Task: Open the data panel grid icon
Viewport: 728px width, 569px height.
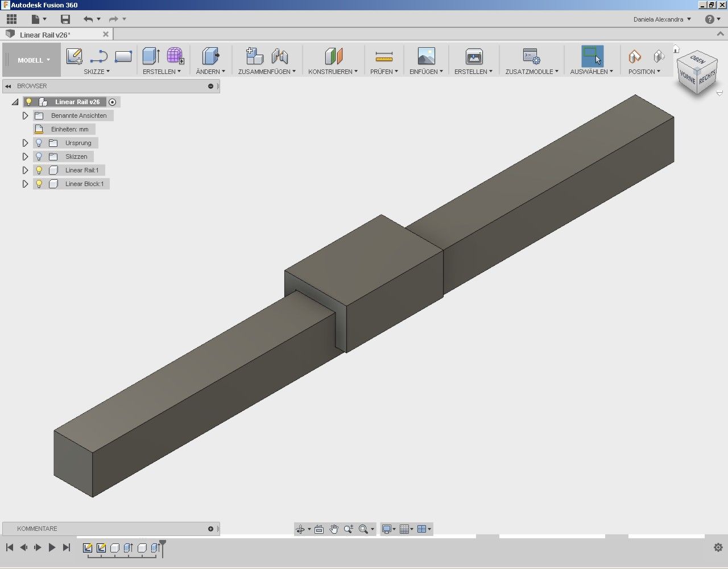Action: coord(11,19)
